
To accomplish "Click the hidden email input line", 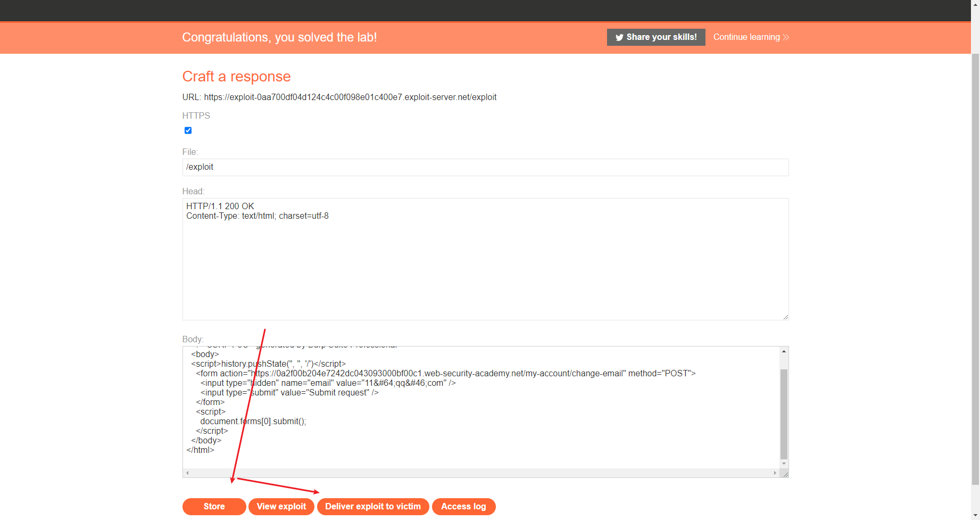I will click(328, 383).
